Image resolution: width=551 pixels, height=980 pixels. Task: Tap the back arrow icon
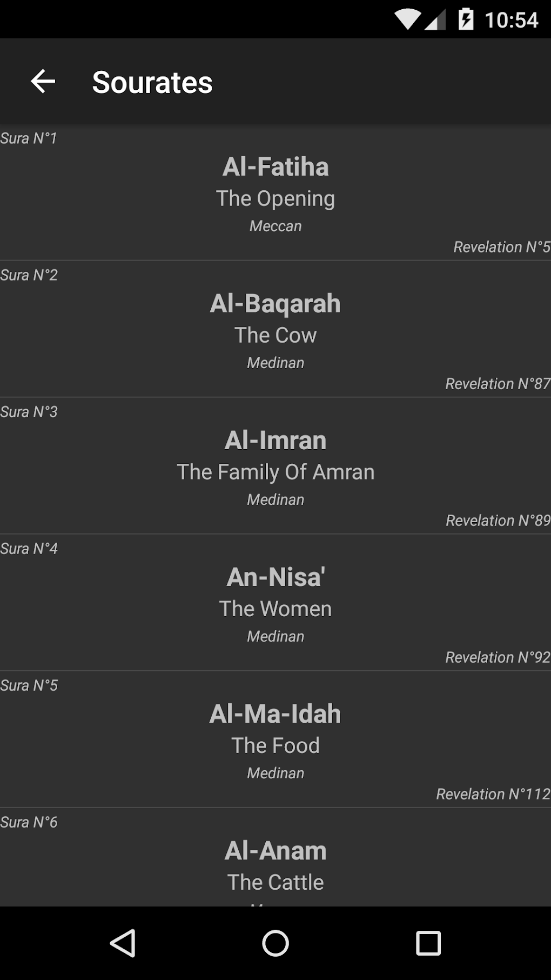point(43,82)
